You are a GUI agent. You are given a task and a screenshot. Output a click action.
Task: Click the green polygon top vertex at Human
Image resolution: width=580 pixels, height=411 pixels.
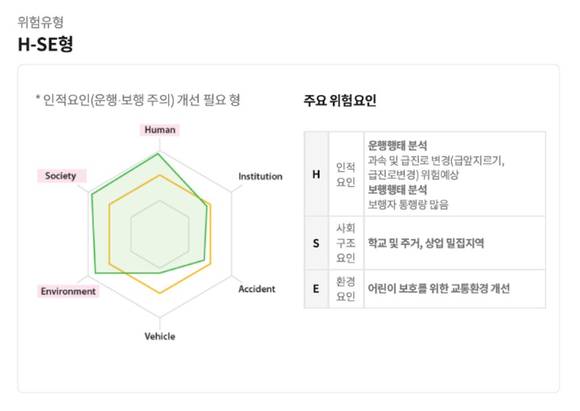point(159,153)
